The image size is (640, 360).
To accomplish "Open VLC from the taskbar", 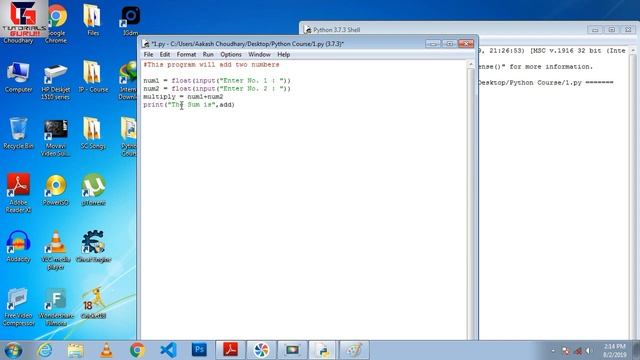I will 106,350.
